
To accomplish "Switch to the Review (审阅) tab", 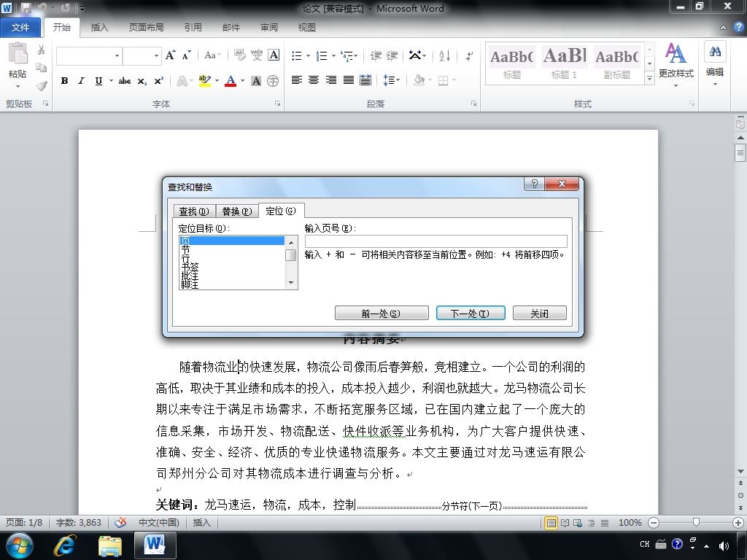I will pyautogui.click(x=269, y=28).
